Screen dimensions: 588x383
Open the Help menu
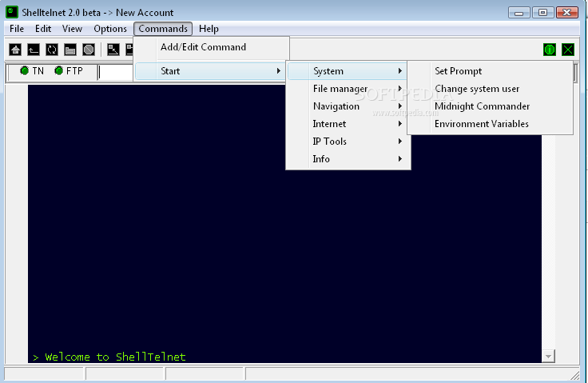(x=209, y=29)
